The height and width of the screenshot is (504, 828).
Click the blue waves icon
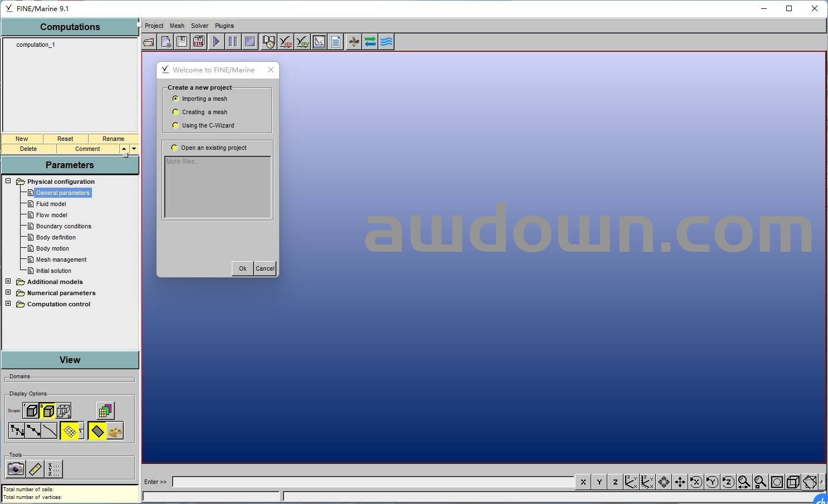pos(387,42)
